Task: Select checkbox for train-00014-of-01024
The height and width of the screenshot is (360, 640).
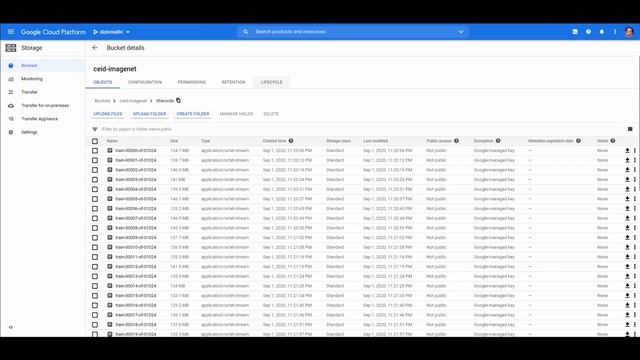Action: point(95,286)
